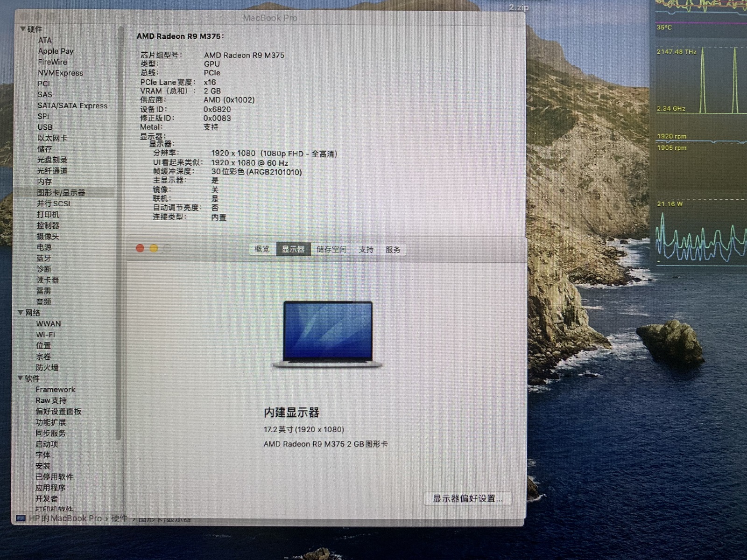
Task: Select the 显示器 displays tab
Action: [293, 249]
